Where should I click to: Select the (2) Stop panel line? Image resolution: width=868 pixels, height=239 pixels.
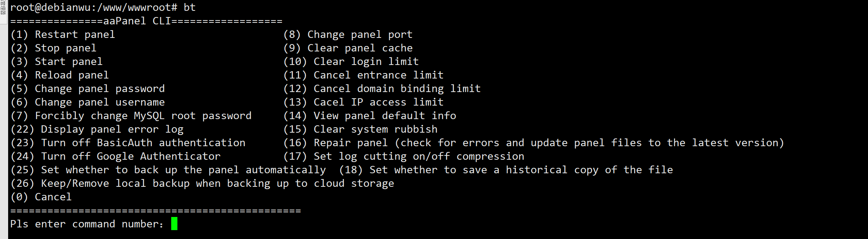[53, 48]
